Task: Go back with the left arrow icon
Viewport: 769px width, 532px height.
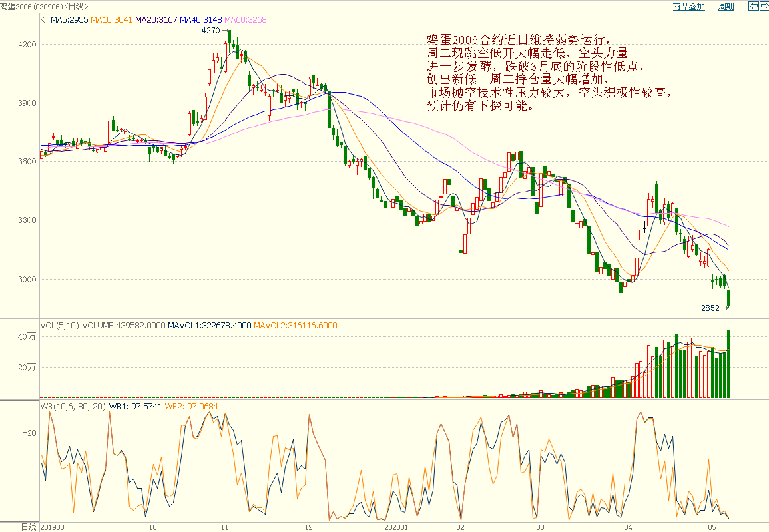Action: (x=753, y=6)
